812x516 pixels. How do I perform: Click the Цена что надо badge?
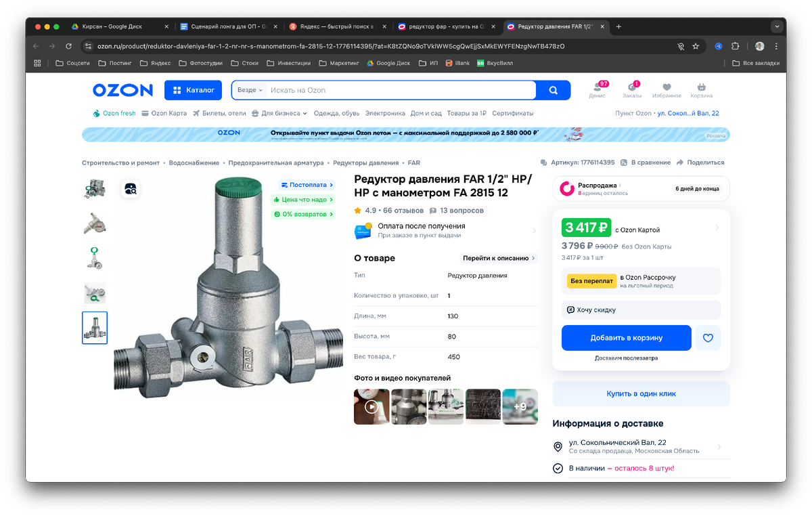click(302, 200)
